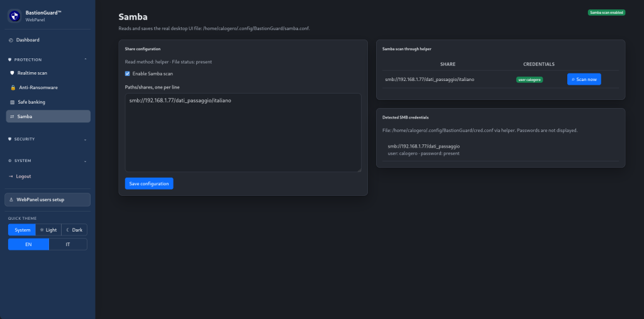Click the user calogero credentials badge
Image resolution: width=644 pixels, height=319 pixels.
tap(530, 80)
